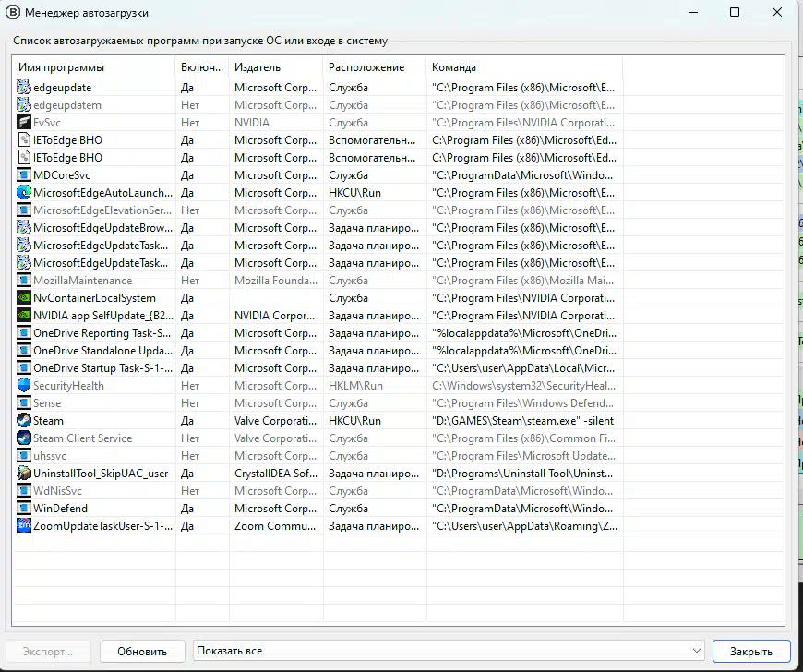Click the MDCoreSvc row icon
This screenshot has height=672, width=803.
tap(24, 175)
